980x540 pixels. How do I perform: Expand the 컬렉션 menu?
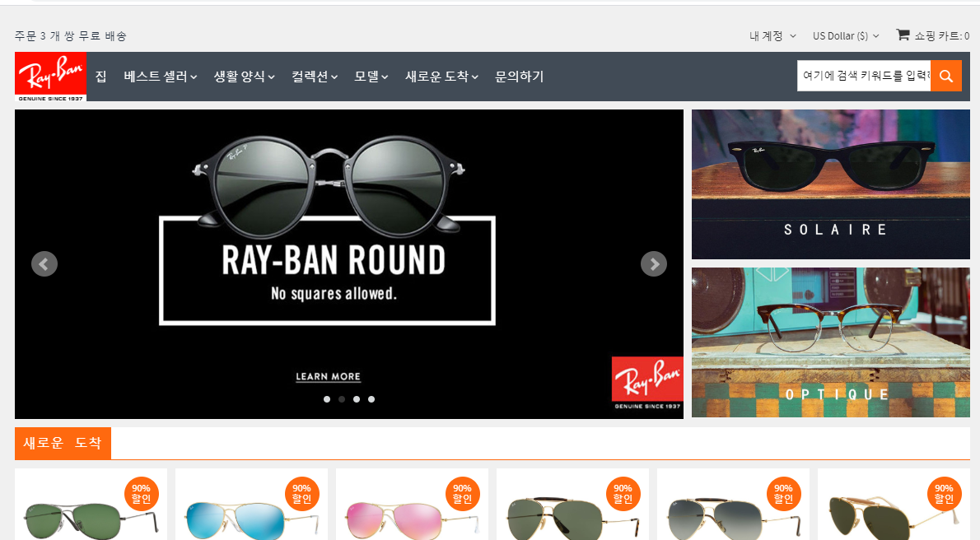pos(315,77)
